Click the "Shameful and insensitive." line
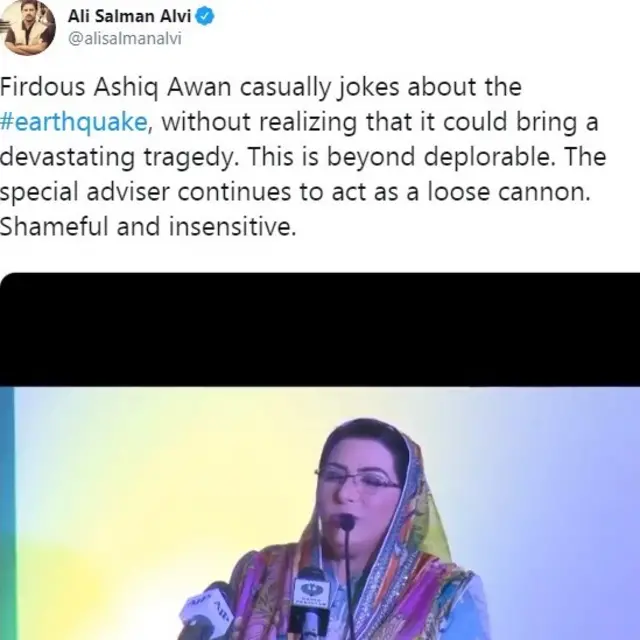The image size is (640, 640). point(149,227)
